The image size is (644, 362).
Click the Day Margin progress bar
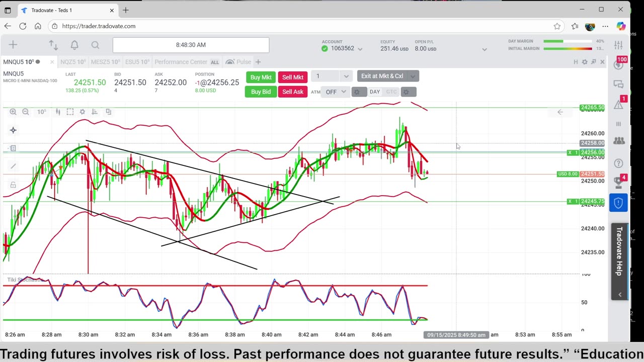pyautogui.click(x=568, y=41)
